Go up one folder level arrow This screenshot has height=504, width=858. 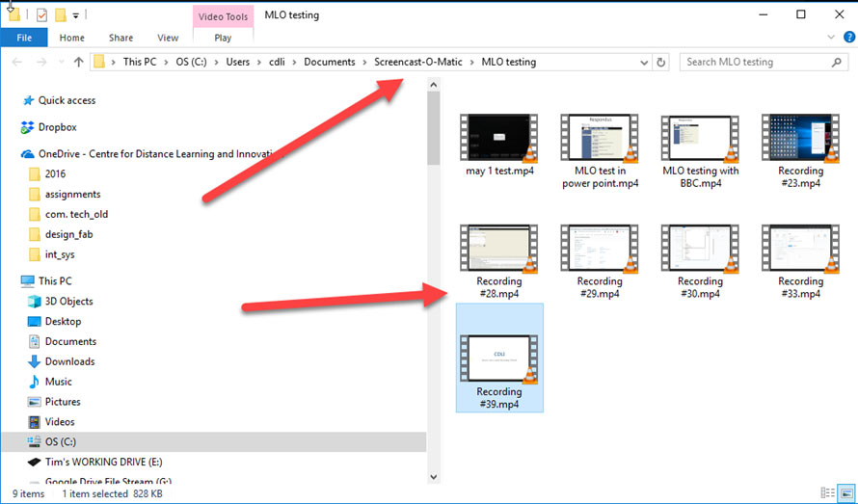click(x=78, y=62)
